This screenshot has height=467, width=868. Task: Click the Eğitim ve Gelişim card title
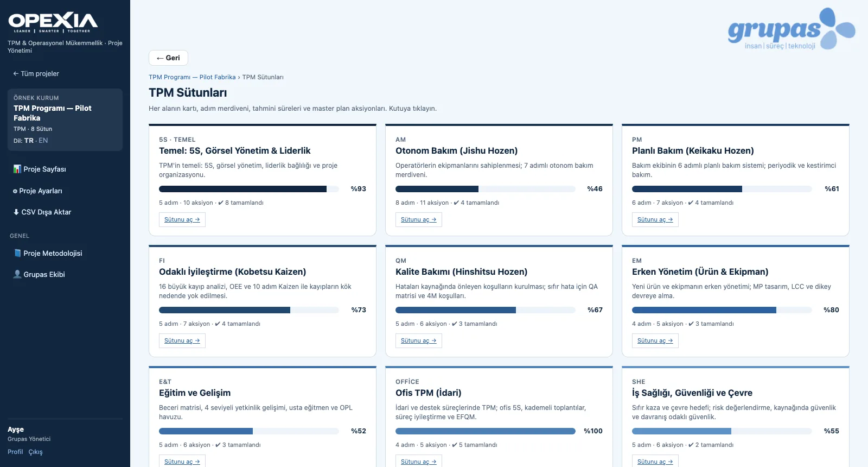195,393
